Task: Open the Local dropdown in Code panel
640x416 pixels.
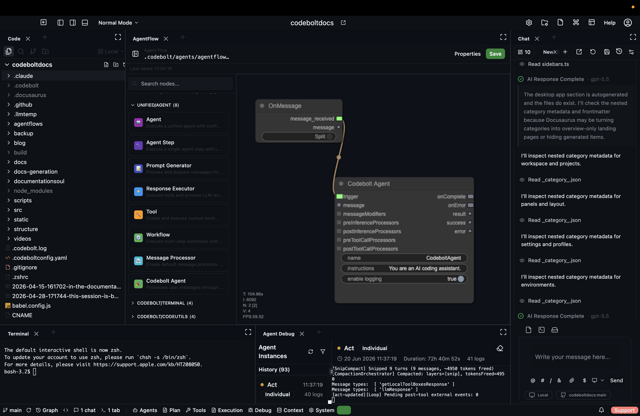Action: [111, 51]
